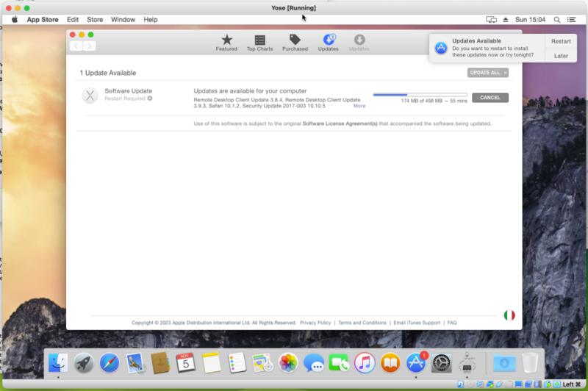Expand the Update All dropdown arrow
The height and width of the screenshot is (391, 588).
[506, 73]
